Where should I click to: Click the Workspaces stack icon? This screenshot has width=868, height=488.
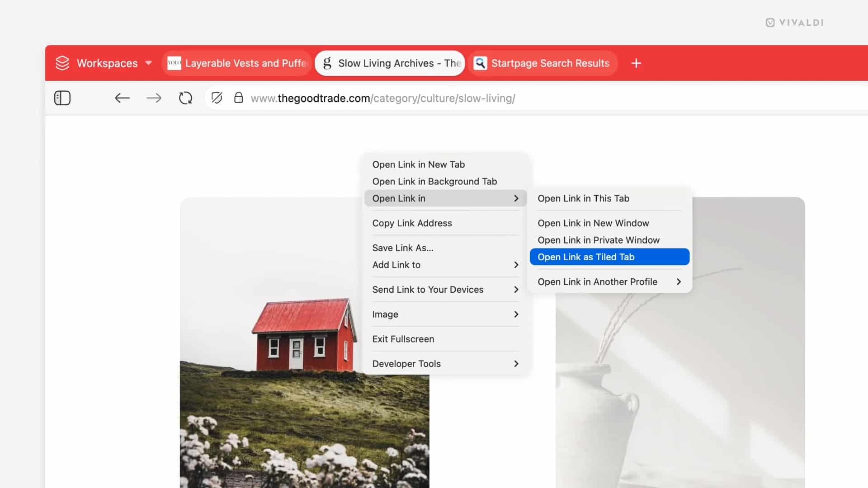coord(61,63)
